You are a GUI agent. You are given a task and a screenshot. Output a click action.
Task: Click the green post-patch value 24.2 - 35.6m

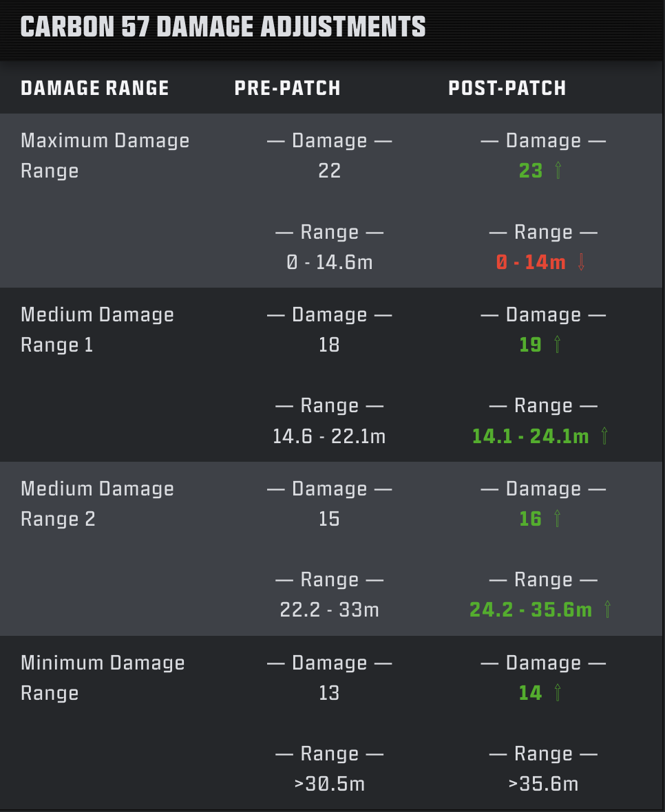coord(530,610)
